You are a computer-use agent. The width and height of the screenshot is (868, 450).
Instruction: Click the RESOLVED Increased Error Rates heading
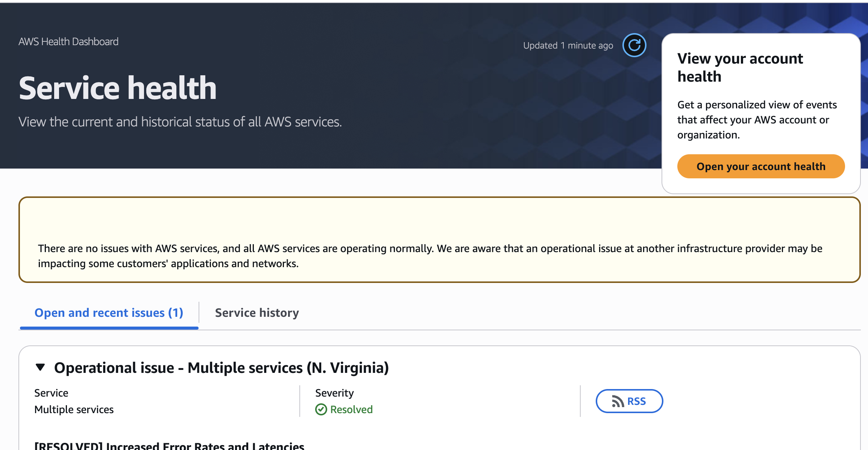169,445
